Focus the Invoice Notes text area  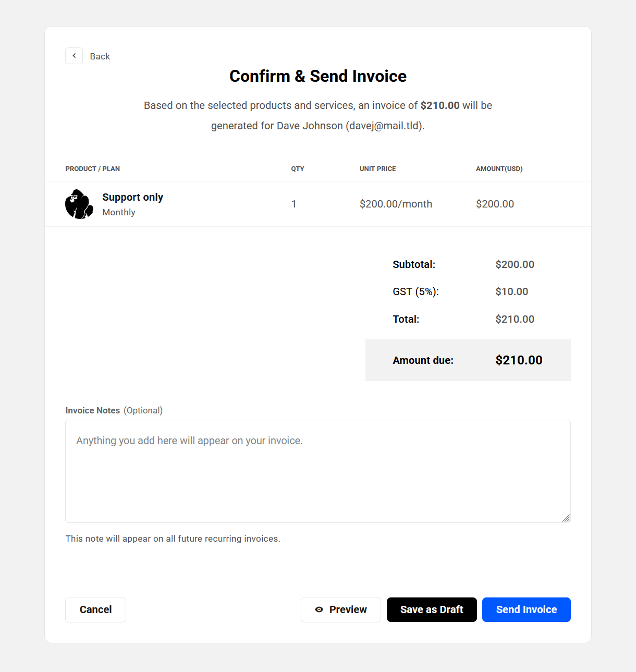coord(317,471)
